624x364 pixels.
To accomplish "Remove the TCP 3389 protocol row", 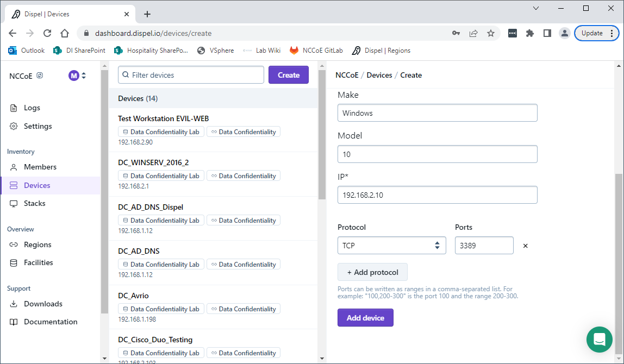I will point(525,246).
